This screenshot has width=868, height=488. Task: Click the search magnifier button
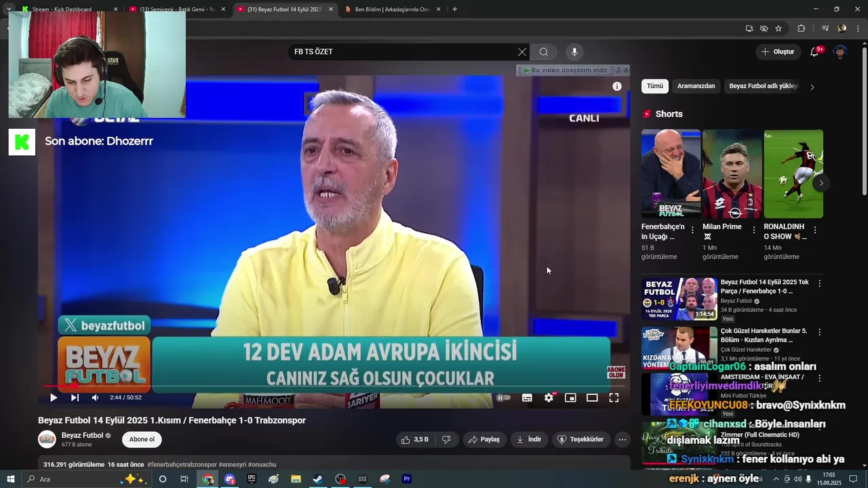[x=544, y=52]
